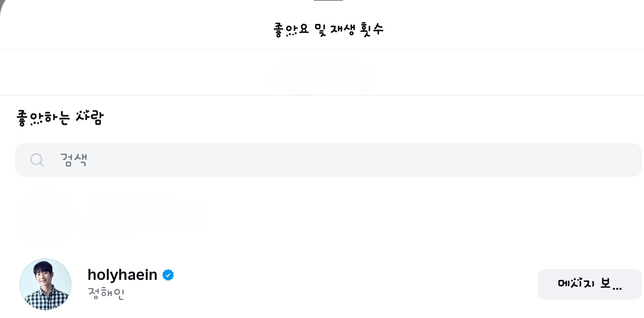
Task: Click the 좋아요 및 재생 횟수 title
Action: pos(328,29)
